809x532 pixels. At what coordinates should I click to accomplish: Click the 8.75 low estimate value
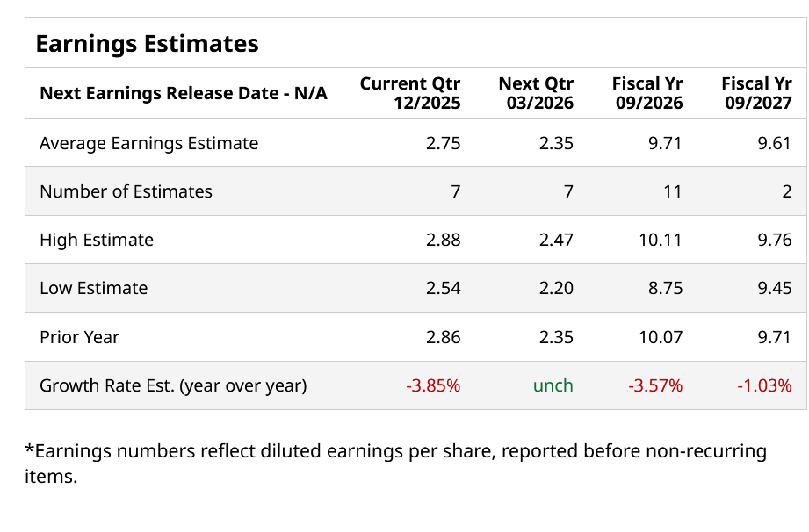coord(665,288)
